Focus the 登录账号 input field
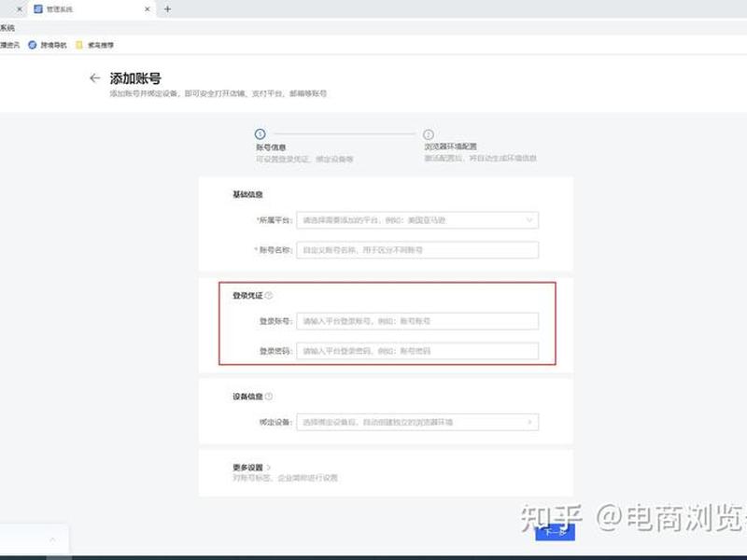Screen dimensions: 747x560 (417, 321)
